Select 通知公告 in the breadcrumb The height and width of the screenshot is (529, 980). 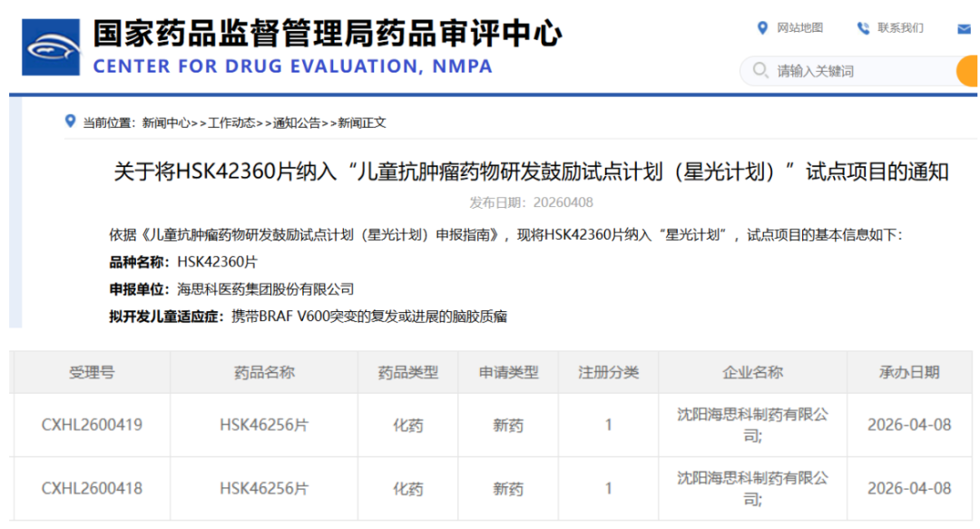coord(297,122)
